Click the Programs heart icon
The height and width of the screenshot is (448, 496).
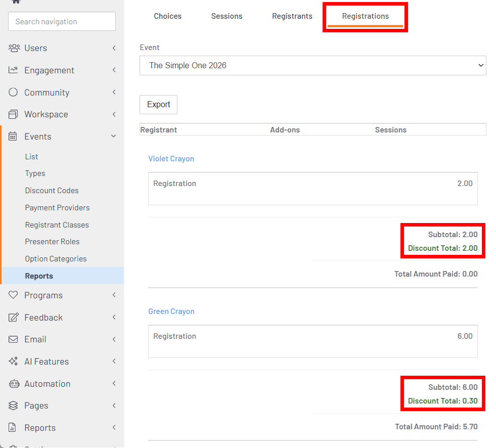(14, 295)
